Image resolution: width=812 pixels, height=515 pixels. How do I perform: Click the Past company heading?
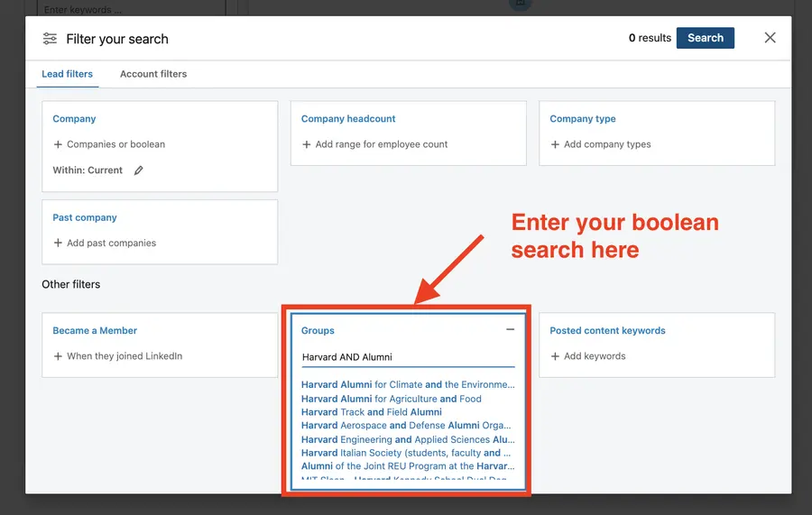(x=85, y=217)
